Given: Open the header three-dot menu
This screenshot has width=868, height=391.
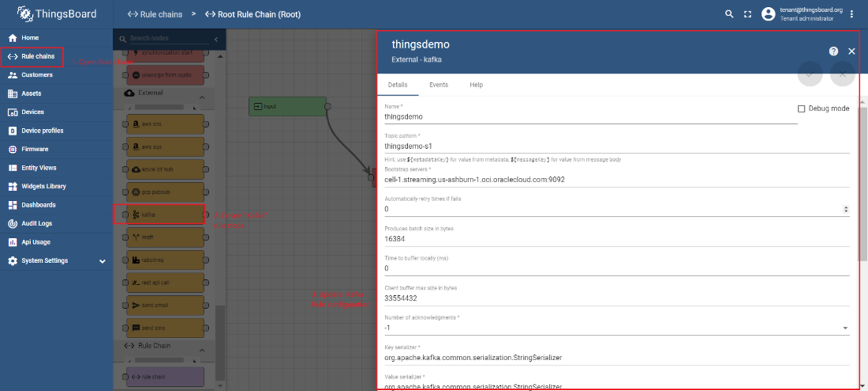Looking at the screenshot, I should click(x=852, y=14).
